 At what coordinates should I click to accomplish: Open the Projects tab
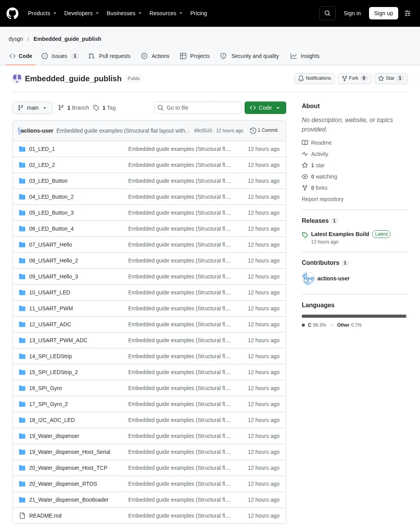(195, 56)
